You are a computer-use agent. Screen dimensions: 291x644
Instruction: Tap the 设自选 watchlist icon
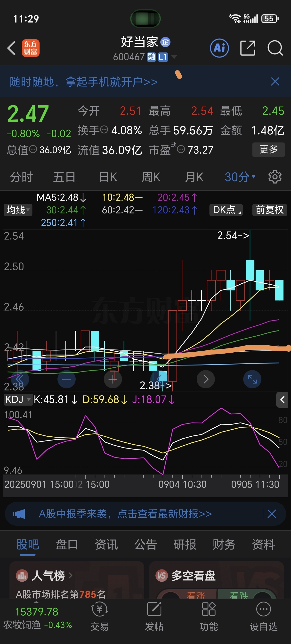[264, 610]
